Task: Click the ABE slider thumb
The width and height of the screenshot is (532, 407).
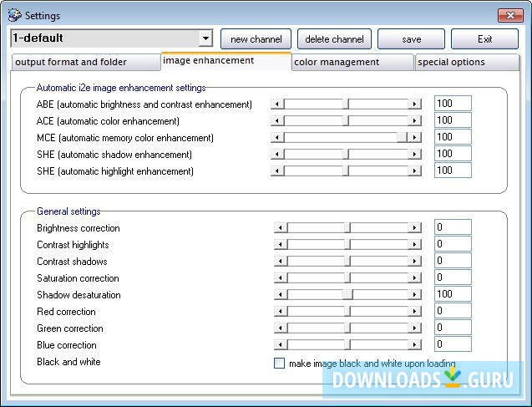Action: [346, 104]
